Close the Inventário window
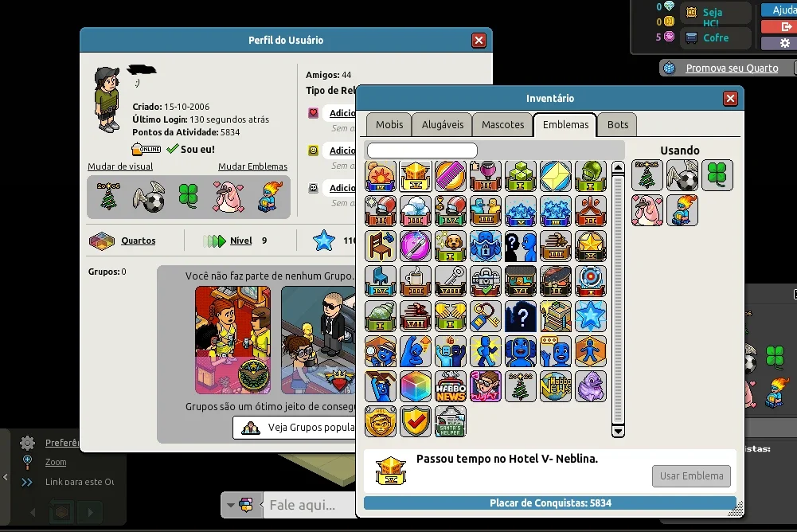The height and width of the screenshot is (532, 797). [x=730, y=98]
